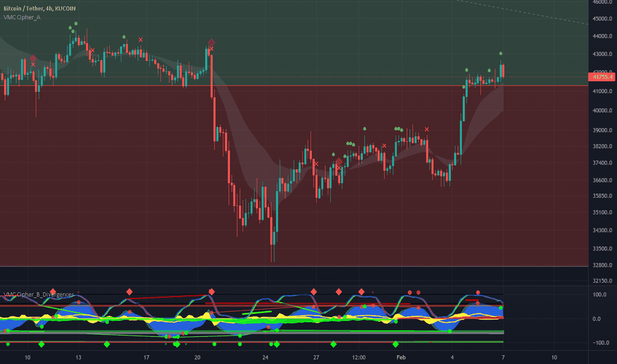Click the 33500.0 price axis label
Screen dimensions: 617x364
click(602, 249)
